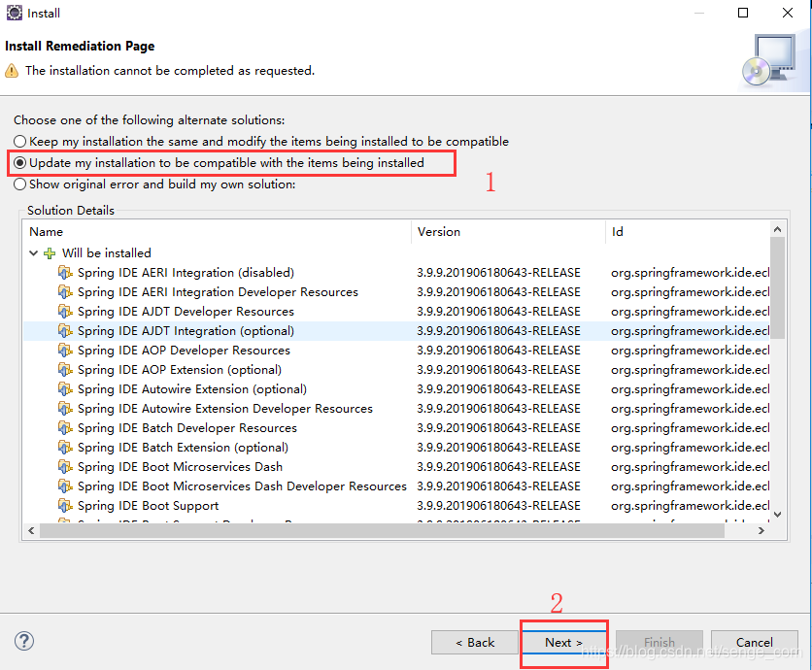This screenshot has width=812, height=670.
Task: Click the version cell of Spring IDE AJDT Integration (optional)
Action: pos(498,331)
